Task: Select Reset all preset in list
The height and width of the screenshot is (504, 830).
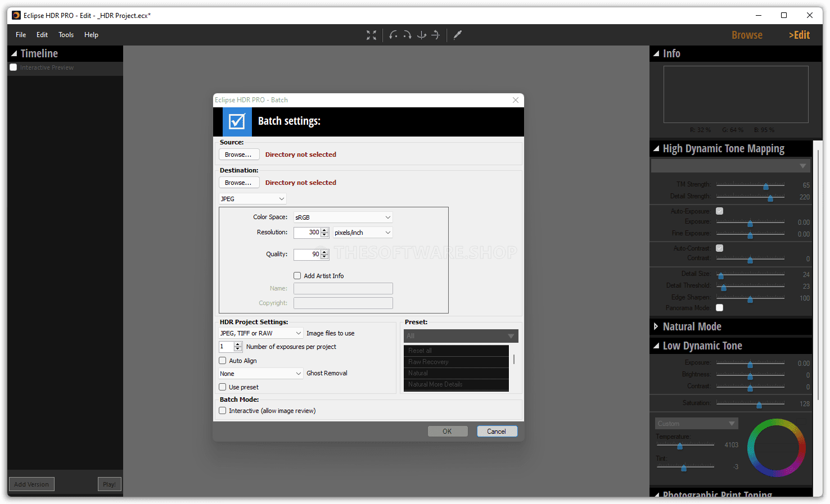Action: [456, 351]
